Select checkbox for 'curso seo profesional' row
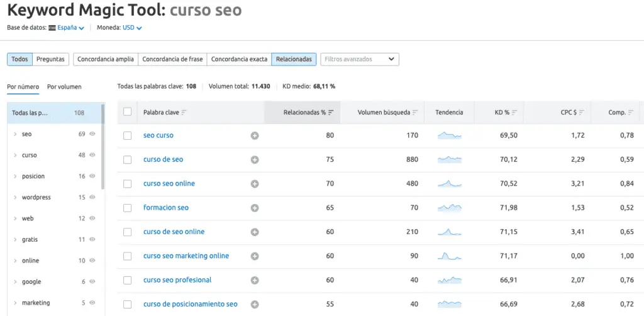The image size is (644, 316). pyautogui.click(x=128, y=280)
